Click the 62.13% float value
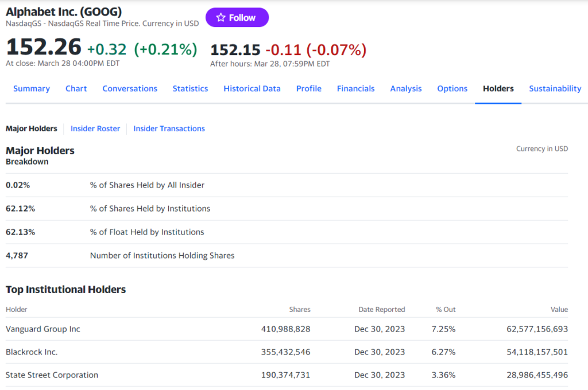Viewport: 588px width, 390px height. [20, 232]
